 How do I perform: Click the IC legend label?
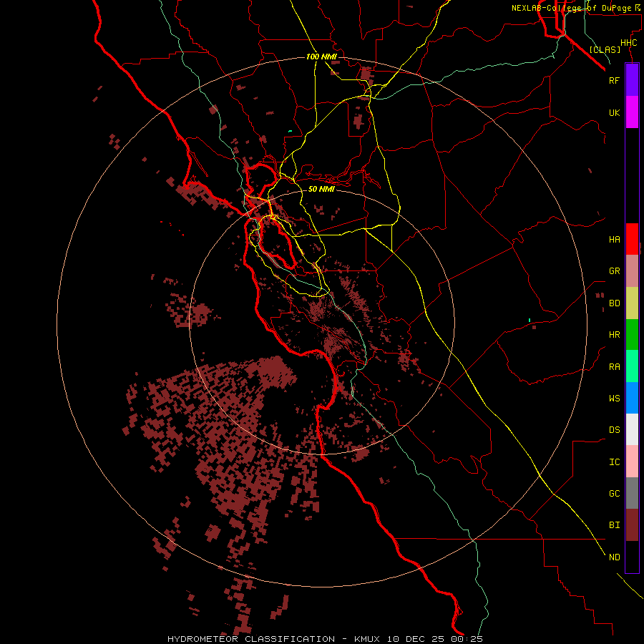tap(614, 462)
